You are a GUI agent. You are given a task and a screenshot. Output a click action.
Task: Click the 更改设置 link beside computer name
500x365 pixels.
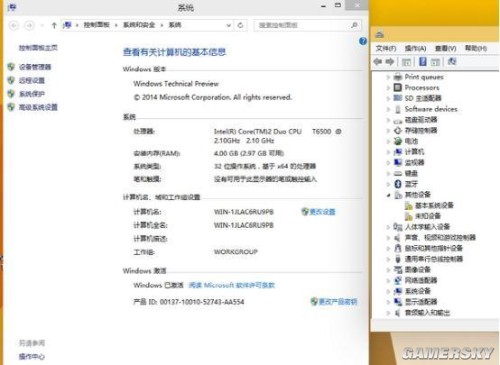tap(322, 212)
